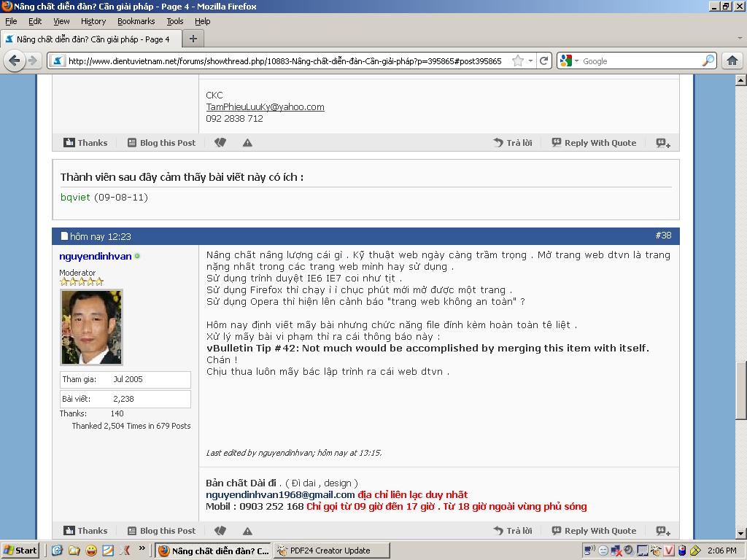Screen dimensions: 747x560
Task: Show more quick launch items via the chevron
Action: point(142,548)
